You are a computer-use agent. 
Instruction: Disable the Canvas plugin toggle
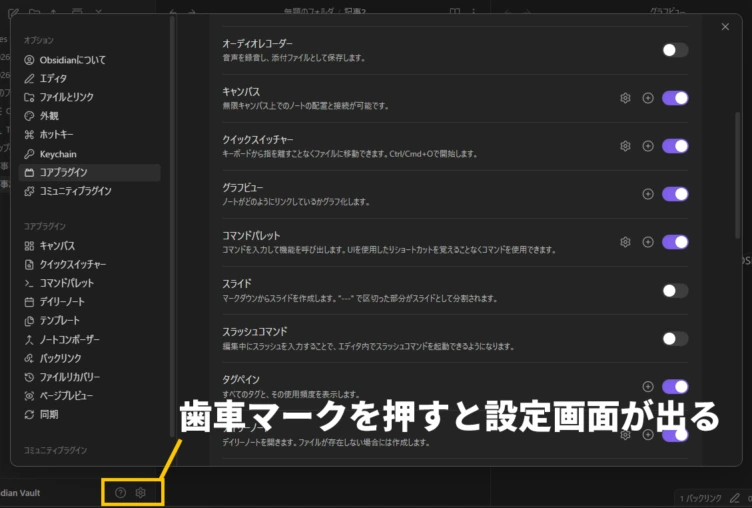tap(675, 98)
